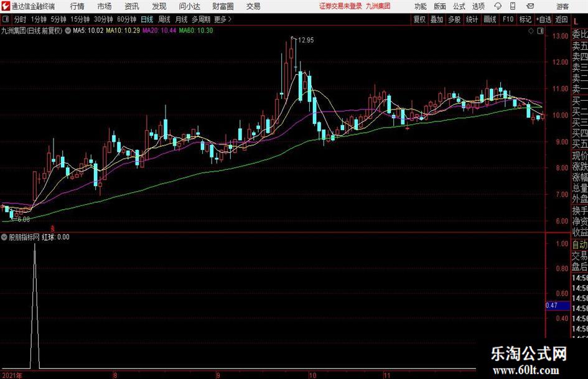This screenshot has width=588, height=379.
Task: Click the 2021年 label on the time axis
Action: tap(12, 375)
